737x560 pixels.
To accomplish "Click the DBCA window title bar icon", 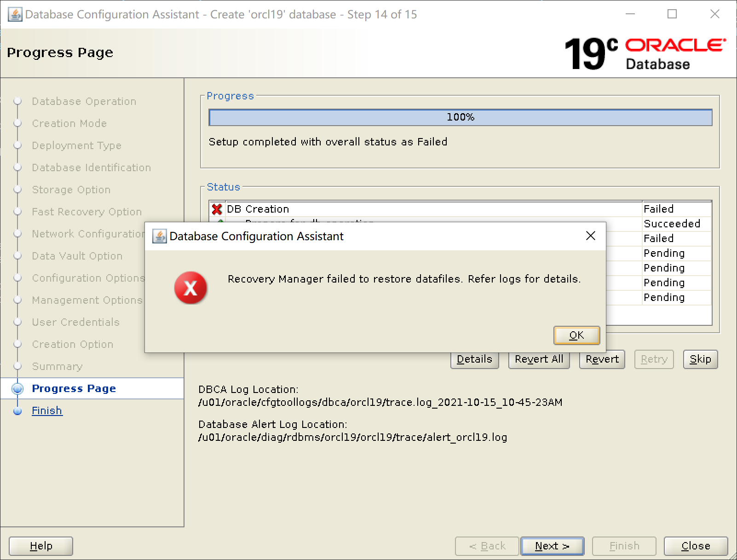I will click(x=15, y=14).
